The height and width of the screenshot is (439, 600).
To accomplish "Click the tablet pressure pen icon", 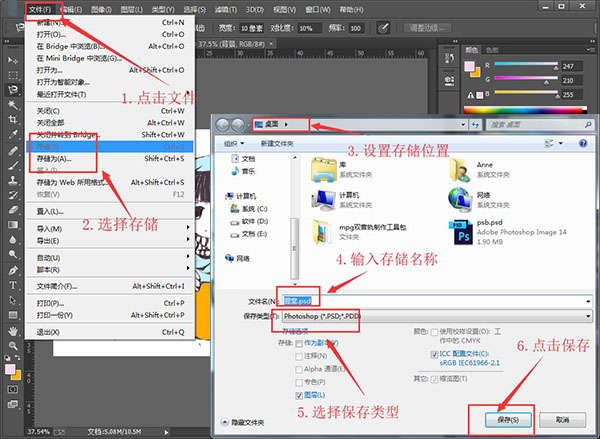I will coord(383,28).
